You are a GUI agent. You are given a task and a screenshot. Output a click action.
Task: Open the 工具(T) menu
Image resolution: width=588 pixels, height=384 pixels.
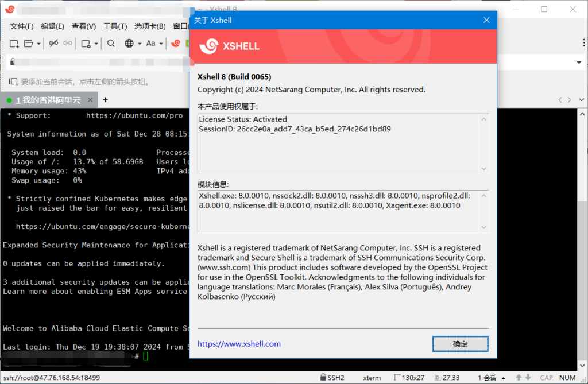coord(115,26)
